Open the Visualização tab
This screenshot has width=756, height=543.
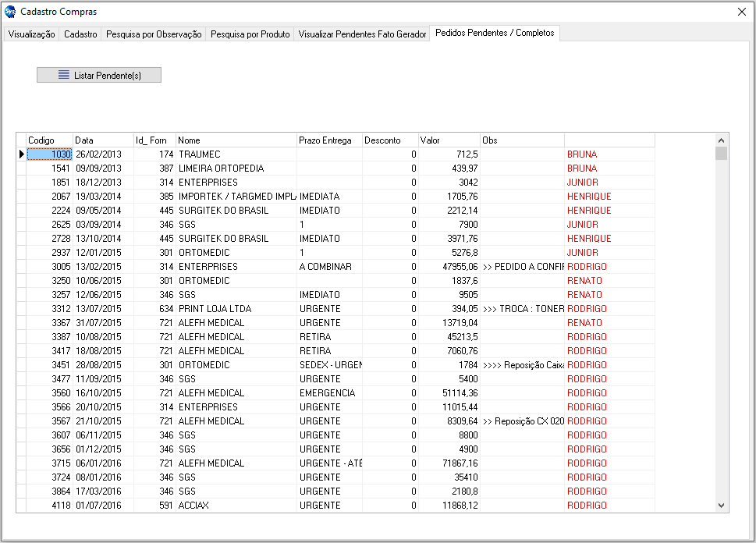[x=31, y=34]
